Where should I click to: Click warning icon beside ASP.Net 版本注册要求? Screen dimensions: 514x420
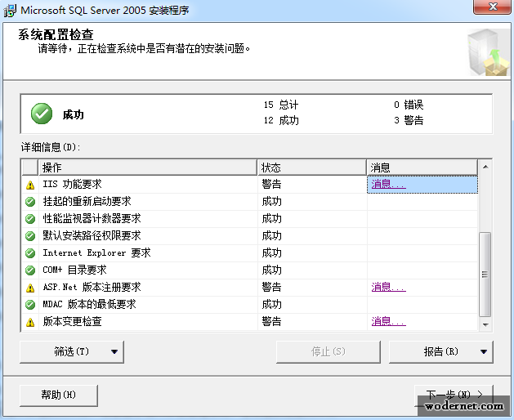click(x=30, y=288)
